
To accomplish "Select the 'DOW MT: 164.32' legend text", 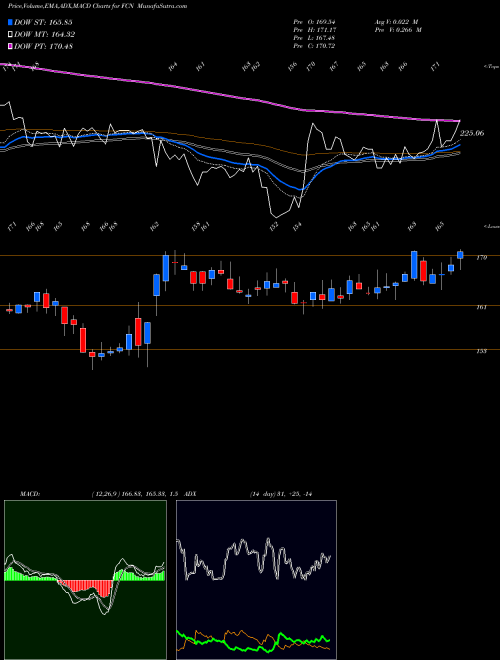I will [45, 35].
